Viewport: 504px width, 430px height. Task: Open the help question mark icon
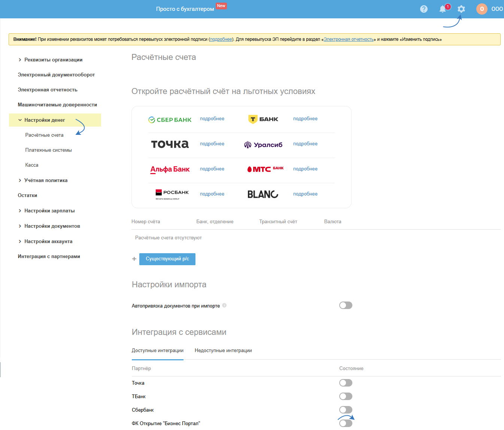(424, 9)
